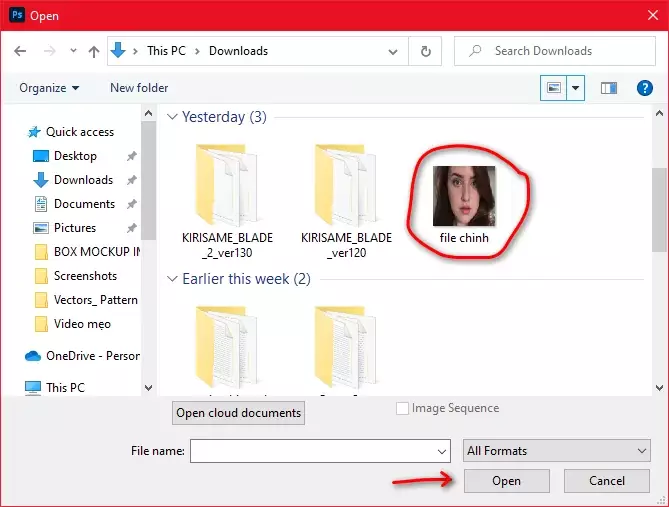The width and height of the screenshot is (669, 507).
Task: Select the BOX MOCKUP folder shortcut
Action: [x=87, y=252]
